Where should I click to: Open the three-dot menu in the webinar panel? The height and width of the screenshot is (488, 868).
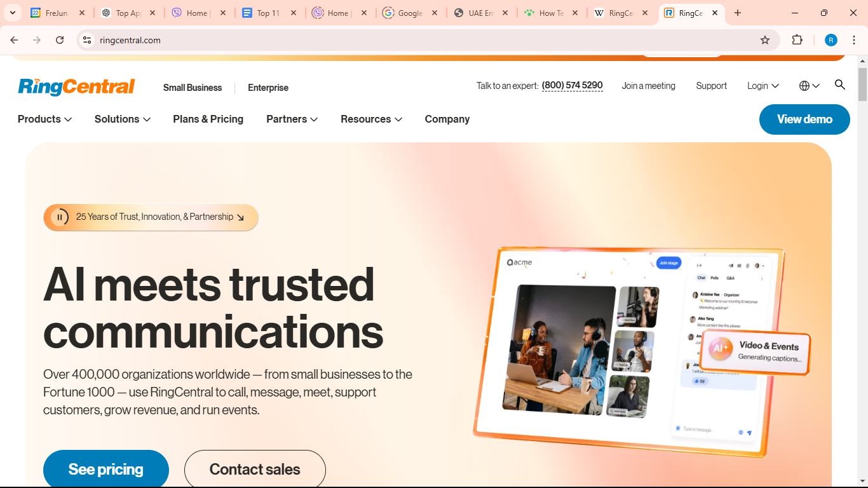point(762,278)
